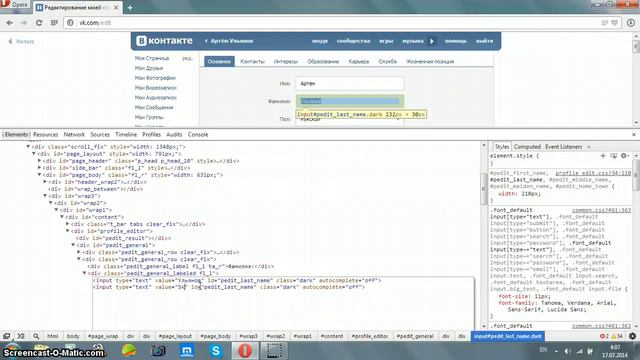Open the Интересы tab on VK page

[x=286, y=61]
